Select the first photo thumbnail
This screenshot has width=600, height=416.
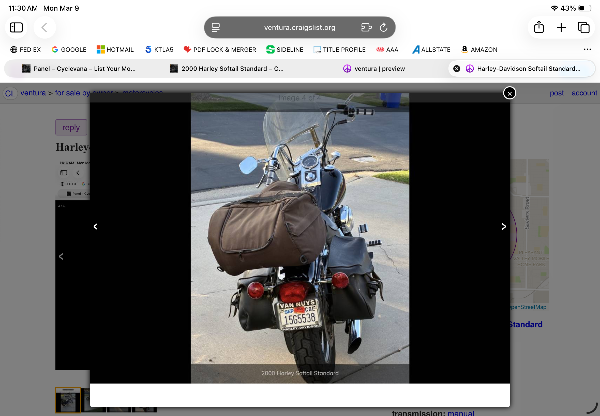point(67,400)
